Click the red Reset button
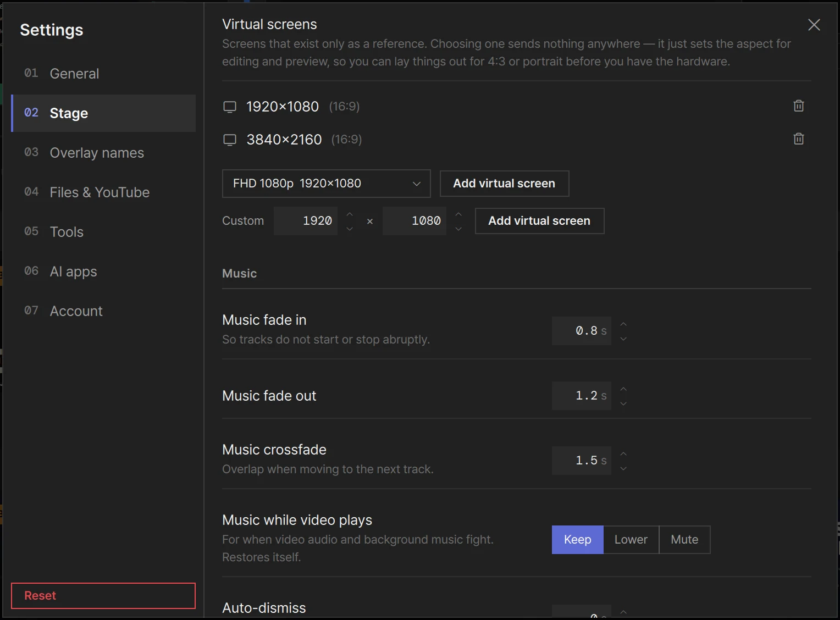840x620 pixels. pos(103,596)
